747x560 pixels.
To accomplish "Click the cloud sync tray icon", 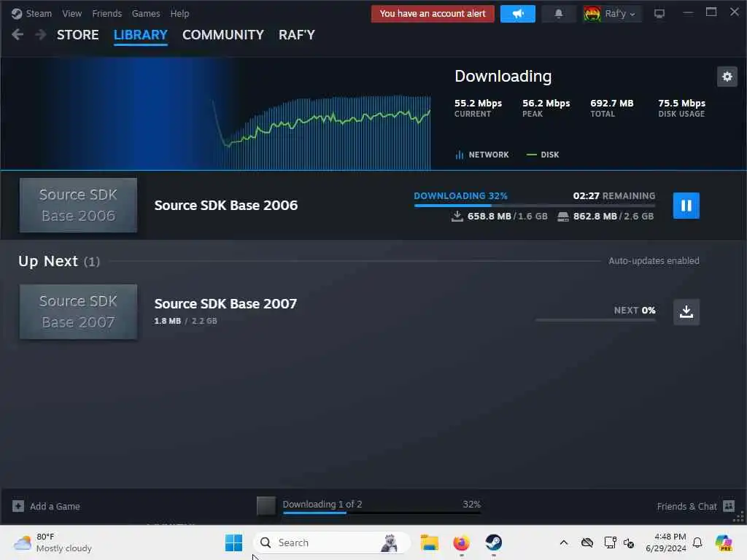I will coord(587,542).
